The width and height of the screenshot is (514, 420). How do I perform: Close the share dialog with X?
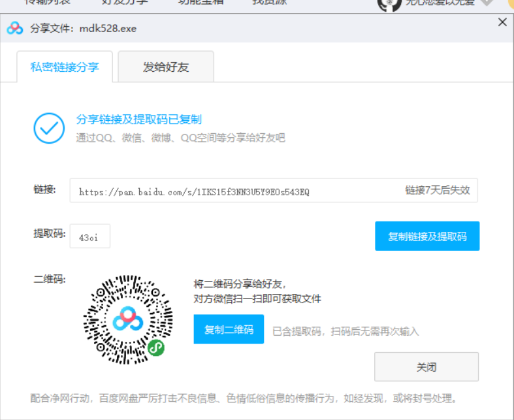click(x=502, y=22)
